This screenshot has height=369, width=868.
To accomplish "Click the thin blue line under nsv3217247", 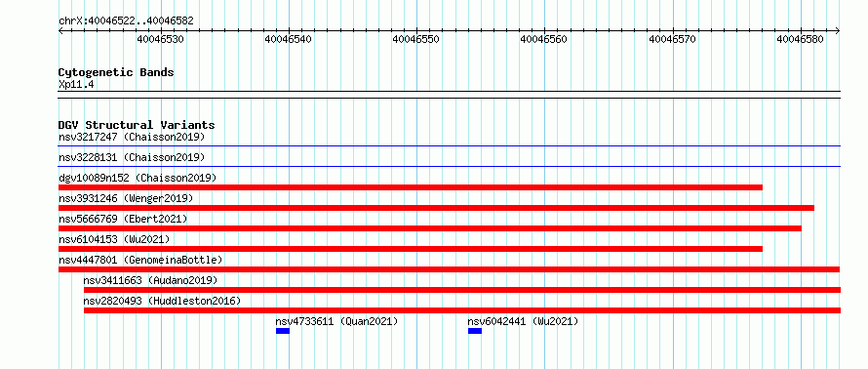I will (450, 145).
